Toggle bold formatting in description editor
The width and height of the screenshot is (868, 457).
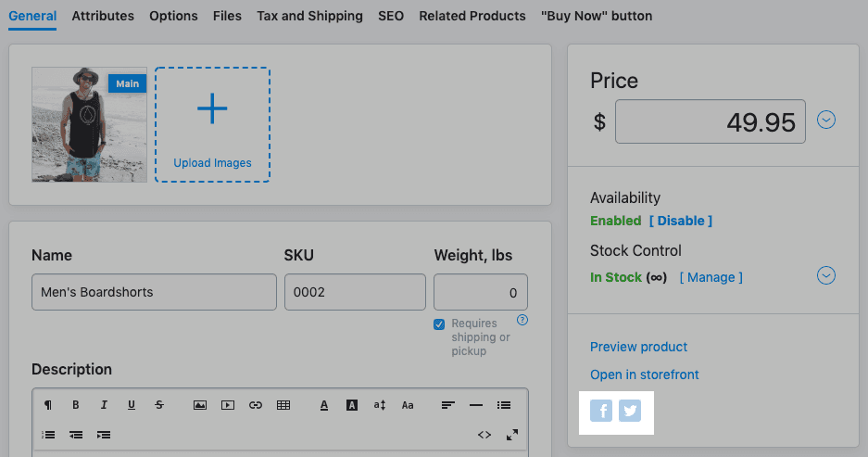point(76,405)
